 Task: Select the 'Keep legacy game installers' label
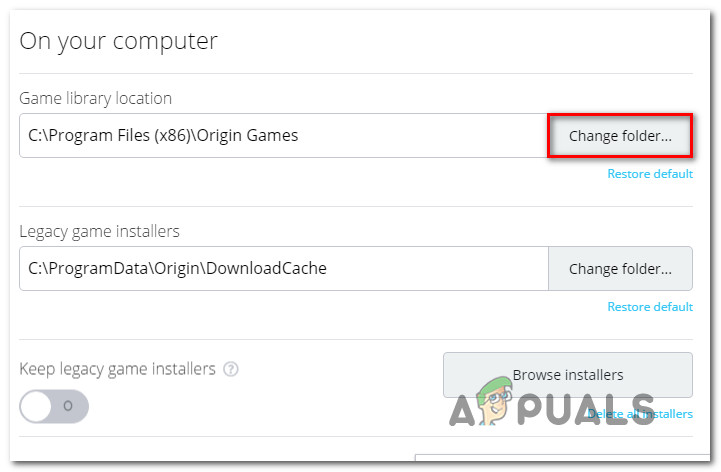tap(117, 369)
